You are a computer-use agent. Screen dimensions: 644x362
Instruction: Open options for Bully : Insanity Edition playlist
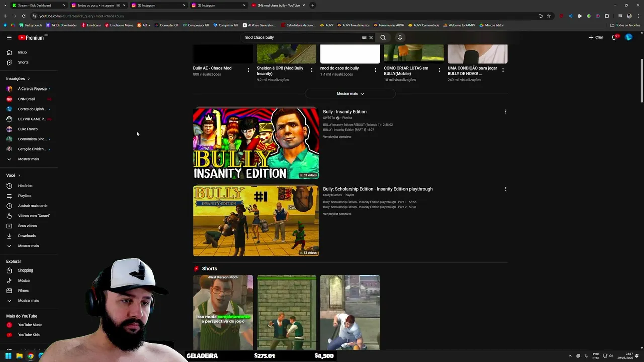pos(506,112)
